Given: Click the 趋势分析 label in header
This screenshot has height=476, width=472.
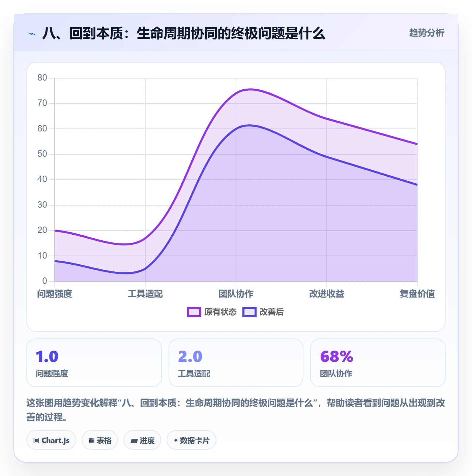Looking at the screenshot, I should [x=426, y=33].
